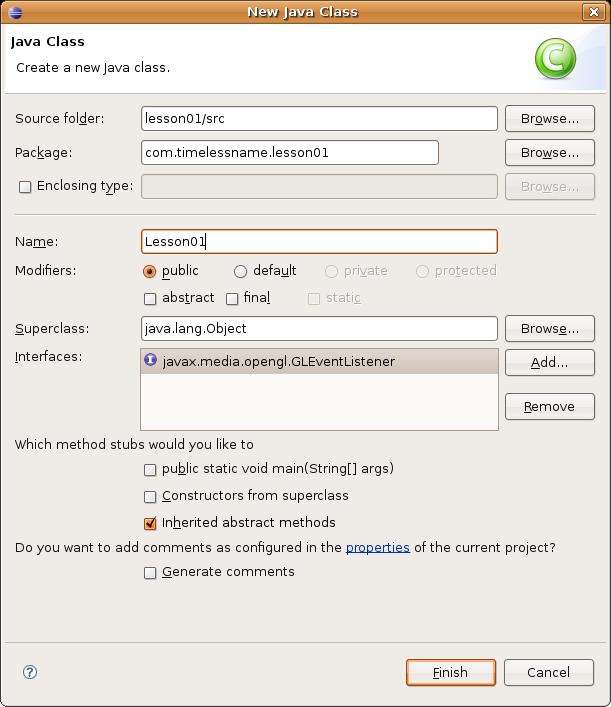Image resolution: width=611 pixels, height=707 pixels.
Task: Select the GLEventListener interface entry
Action: coord(319,361)
